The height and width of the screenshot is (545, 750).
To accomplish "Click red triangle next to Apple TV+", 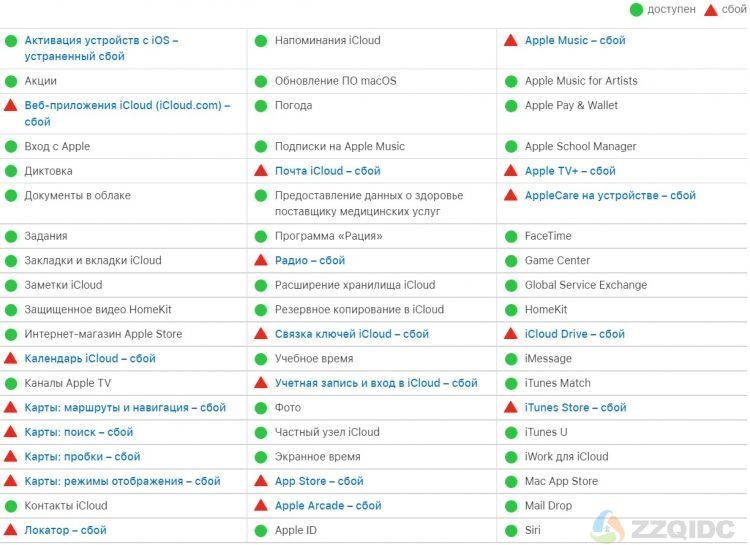I will click(x=511, y=170).
